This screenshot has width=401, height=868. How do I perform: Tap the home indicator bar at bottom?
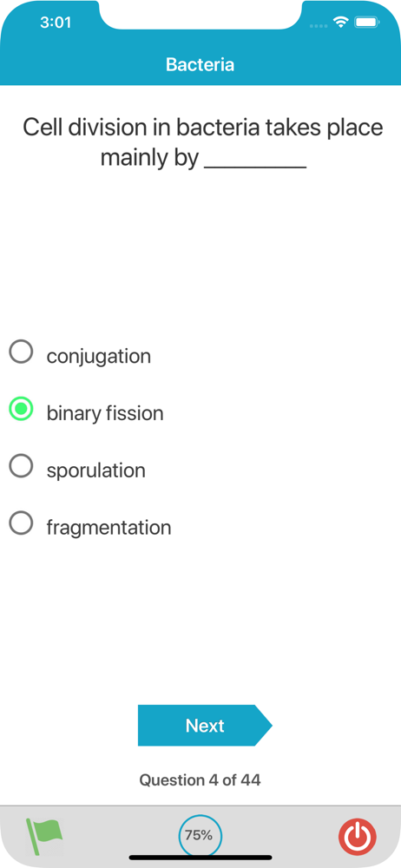tap(200, 858)
